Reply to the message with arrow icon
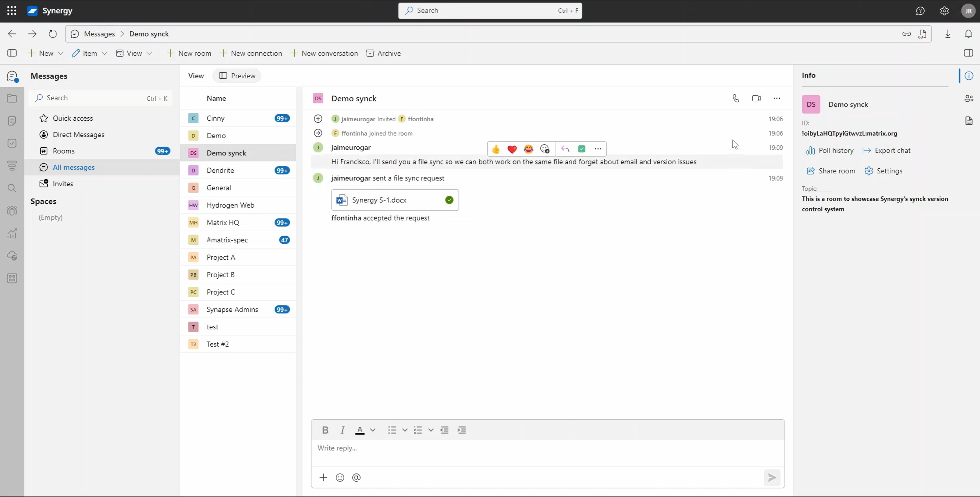The width and height of the screenshot is (980, 497). coord(565,149)
